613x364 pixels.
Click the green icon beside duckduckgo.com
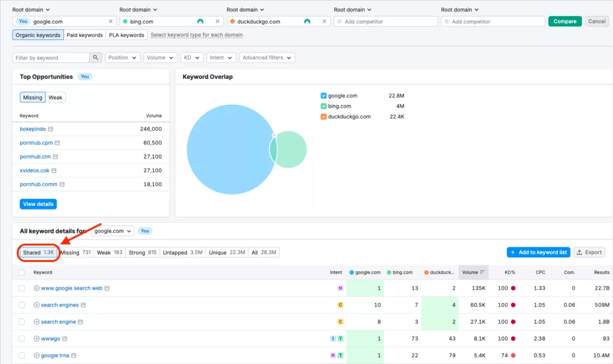tap(307, 22)
